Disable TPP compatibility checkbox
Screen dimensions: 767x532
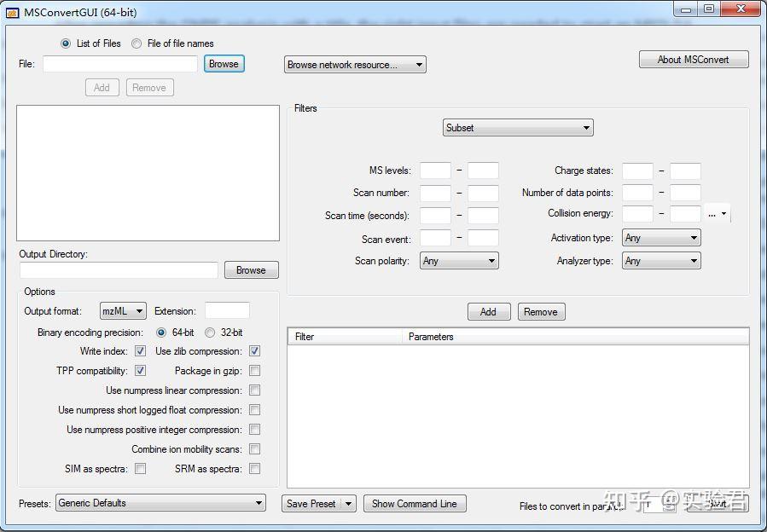coord(141,371)
